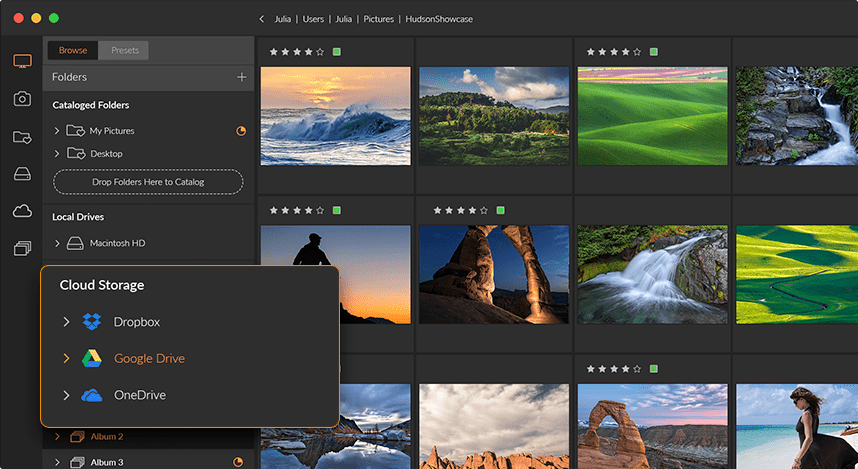Click the OneDrive cloud logo icon

coord(92,395)
